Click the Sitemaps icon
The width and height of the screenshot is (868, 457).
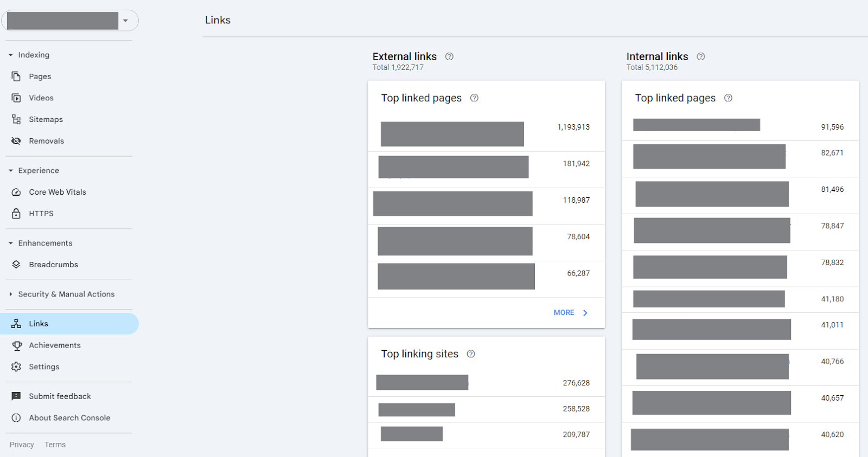16,119
